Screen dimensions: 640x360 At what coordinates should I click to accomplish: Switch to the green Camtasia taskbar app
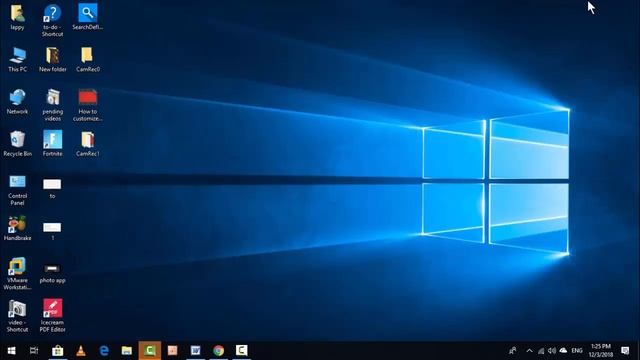point(149,351)
